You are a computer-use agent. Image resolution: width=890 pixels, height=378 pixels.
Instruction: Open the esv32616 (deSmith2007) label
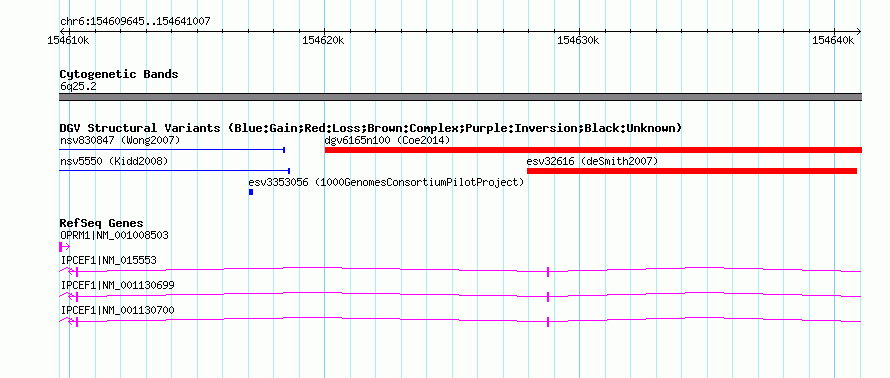click(x=592, y=161)
